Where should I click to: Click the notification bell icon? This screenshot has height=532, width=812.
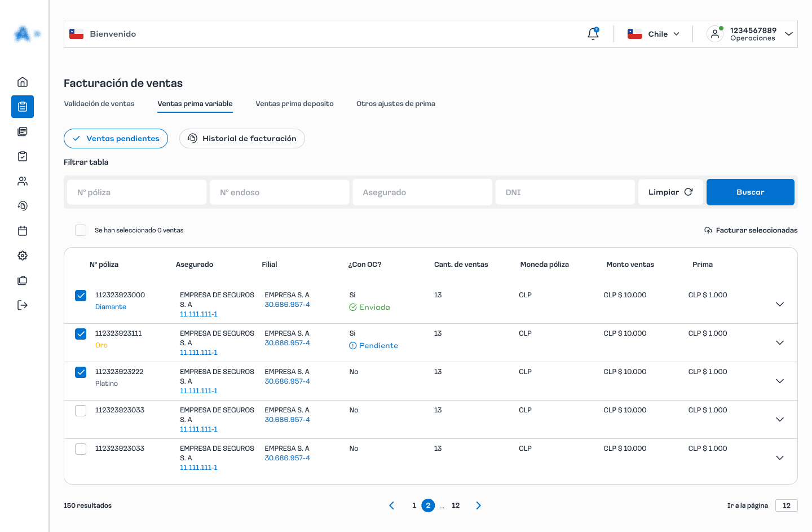(593, 34)
